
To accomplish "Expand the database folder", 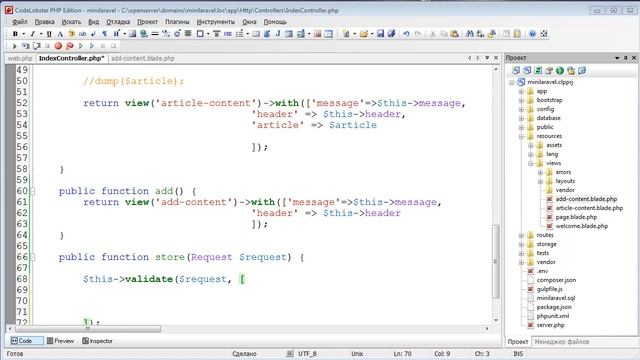I will point(521,118).
